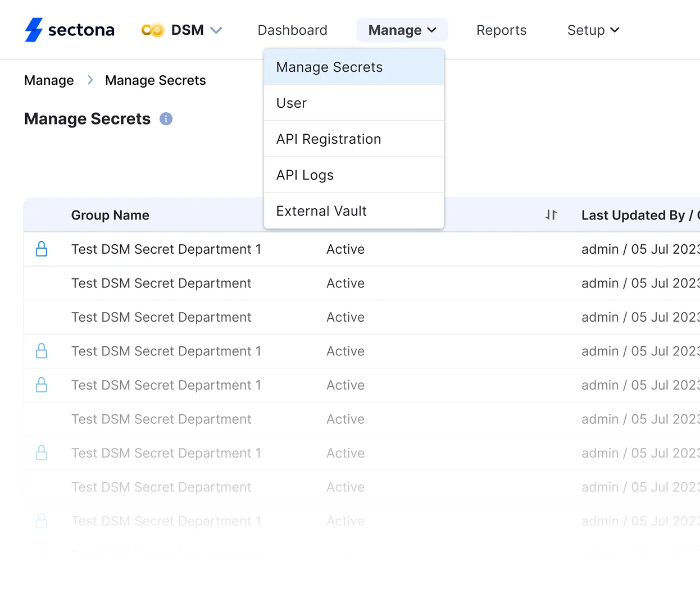This screenshot has height=613, width=700.
Task: Choose User in the Manage menu
Action: pyautogui.click(x=292, y=103)
